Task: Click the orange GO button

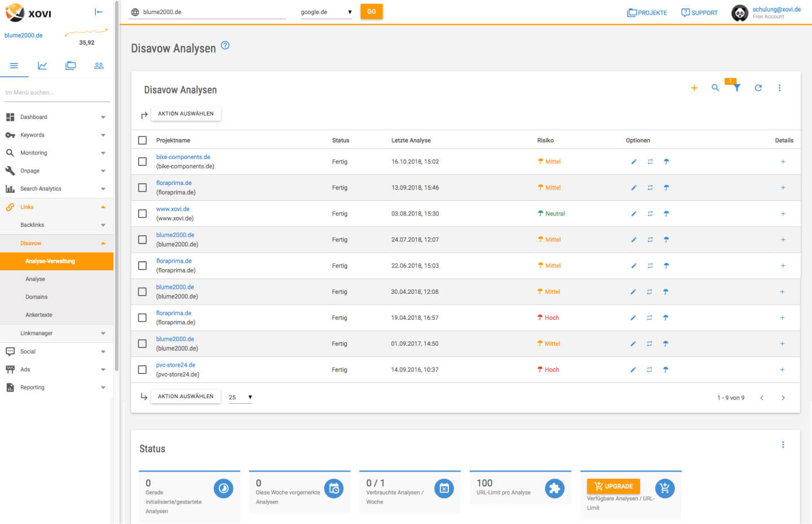Action: (372, 12)
